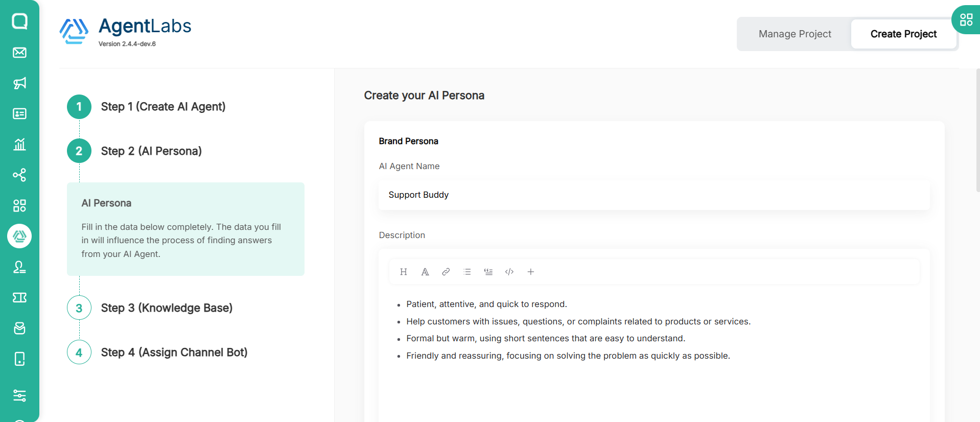Open the contact card icon in sidebar
Viewport: 980px width, 422px height.
(19, 113)
